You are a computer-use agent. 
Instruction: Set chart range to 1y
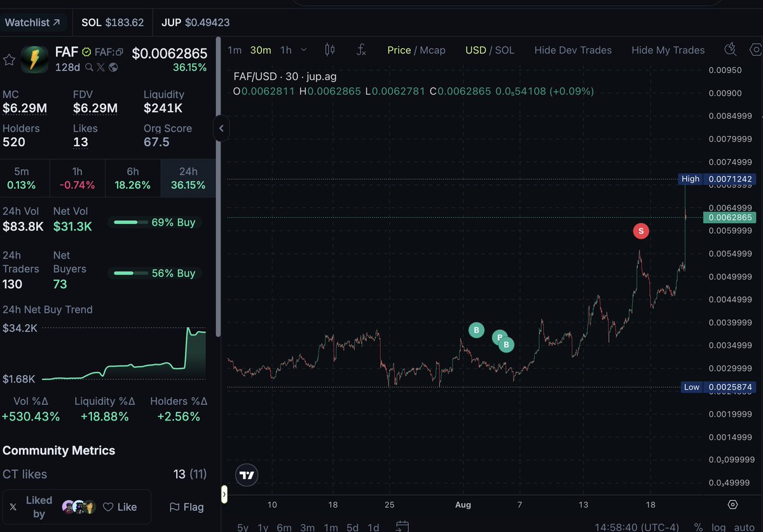point(262,527)
